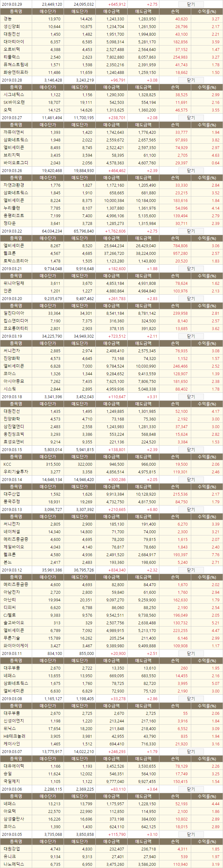Select the 효성오앤비 row

(111, 442)
